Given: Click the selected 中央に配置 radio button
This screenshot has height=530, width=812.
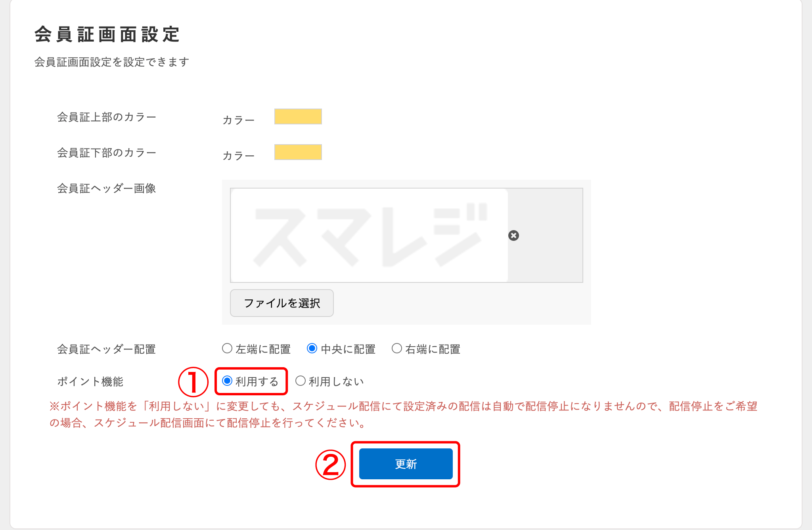Looking at the screenshot, I should point(312,348).
